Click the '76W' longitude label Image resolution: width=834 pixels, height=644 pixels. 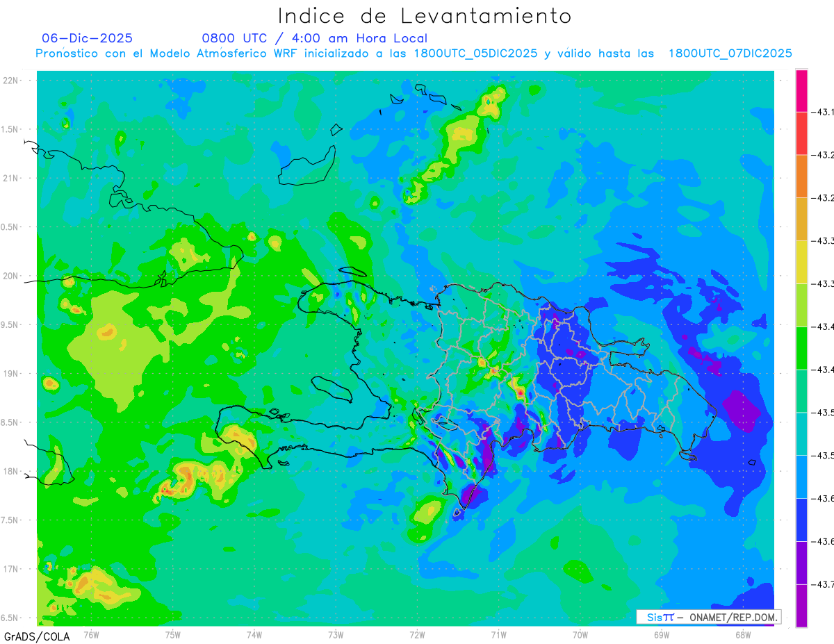coord(91,635)
